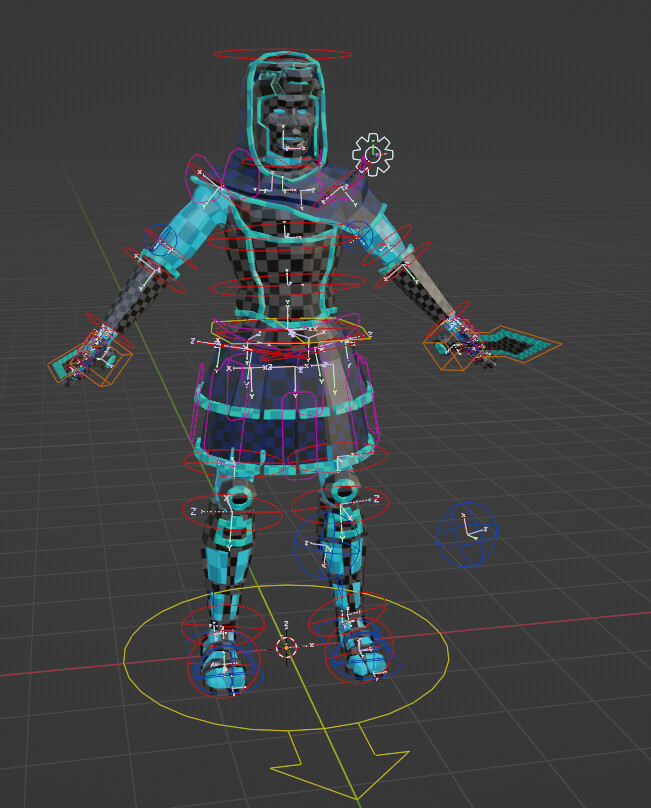The image size is (651, 808).
Task: Click the 3D cursor between the feet
Action: [x=286, y=648]
